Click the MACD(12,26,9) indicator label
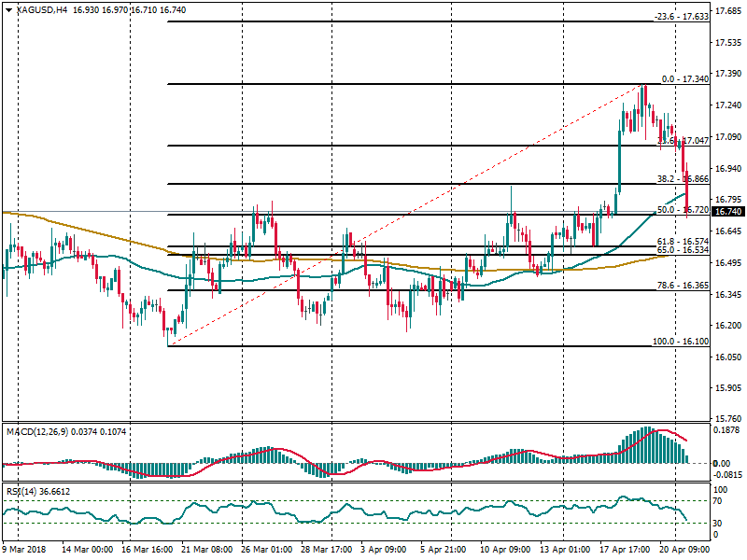This screenshot has height=560, width=747. coord(37,431)
